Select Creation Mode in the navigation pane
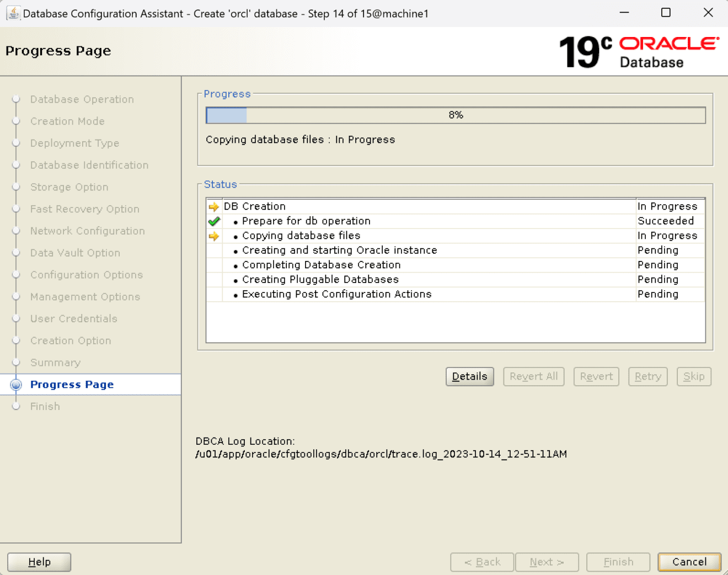 point(67,121)
